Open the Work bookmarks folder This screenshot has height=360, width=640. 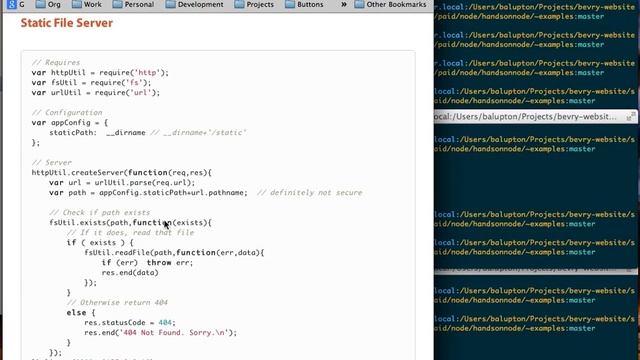coord(87,4)
